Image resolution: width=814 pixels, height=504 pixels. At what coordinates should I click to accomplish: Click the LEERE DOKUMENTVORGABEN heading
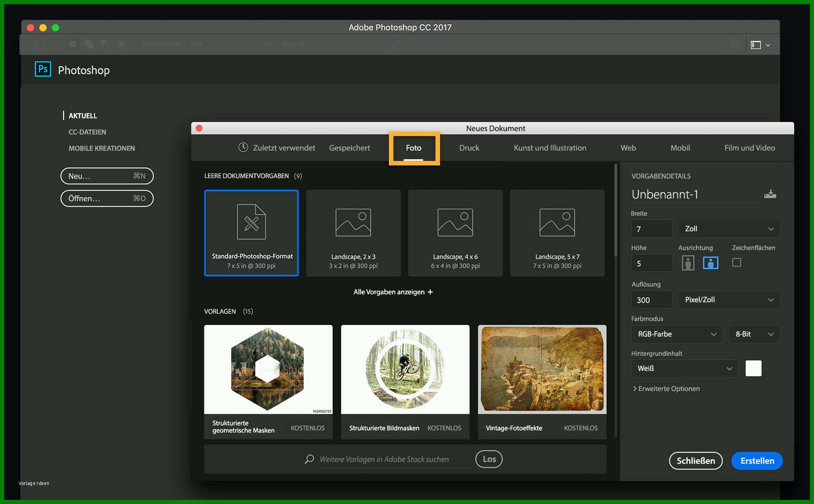click(x=246, y=176)
